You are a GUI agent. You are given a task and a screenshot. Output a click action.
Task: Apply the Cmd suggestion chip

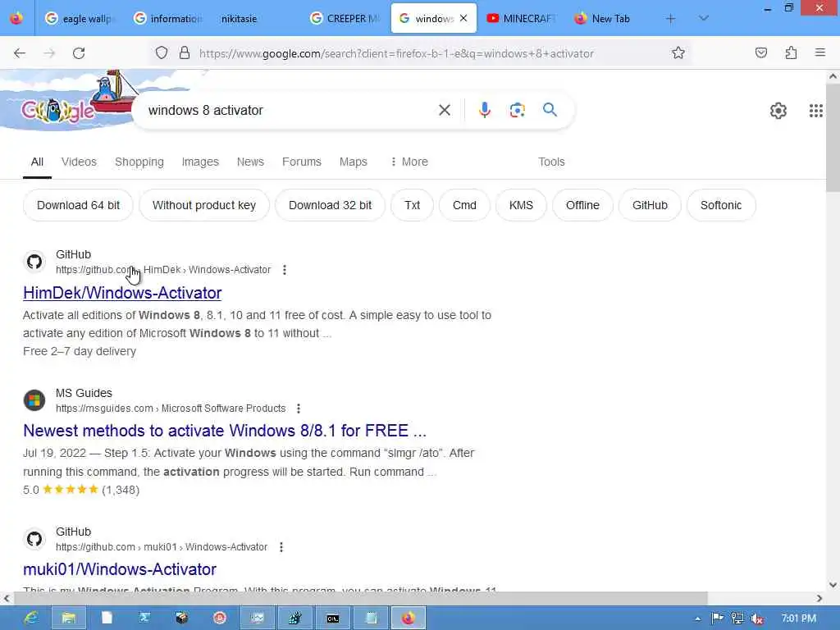[464, 205]
